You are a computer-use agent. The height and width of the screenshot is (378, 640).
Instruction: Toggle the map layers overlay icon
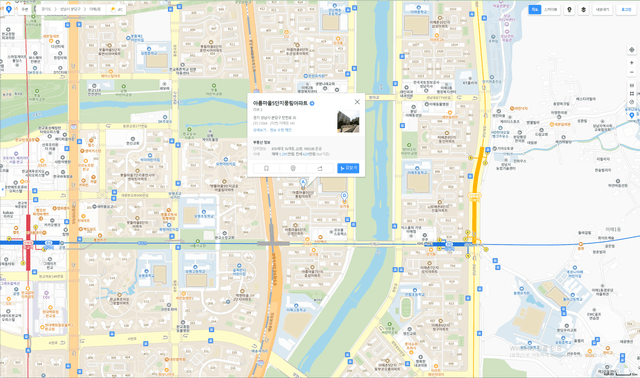tap(583, 9)
